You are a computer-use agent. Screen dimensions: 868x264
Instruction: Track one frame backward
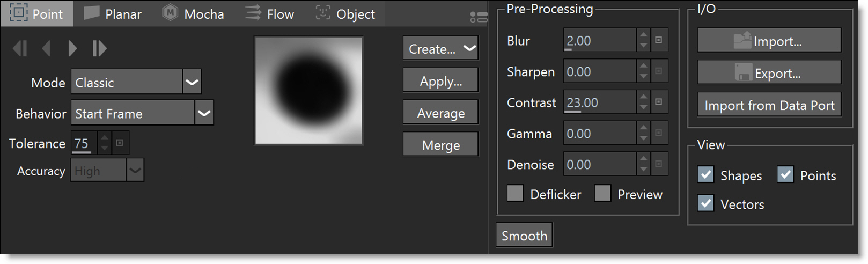click(46, 49)
